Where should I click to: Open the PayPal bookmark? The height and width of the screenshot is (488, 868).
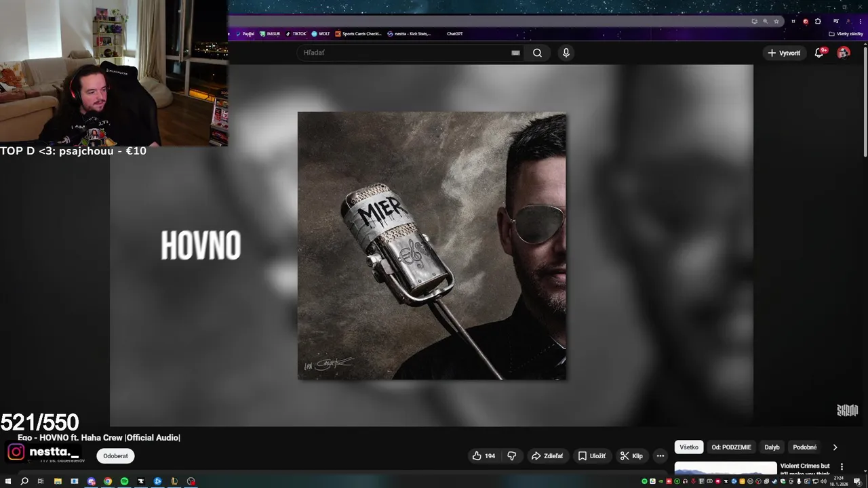[245, 34]
